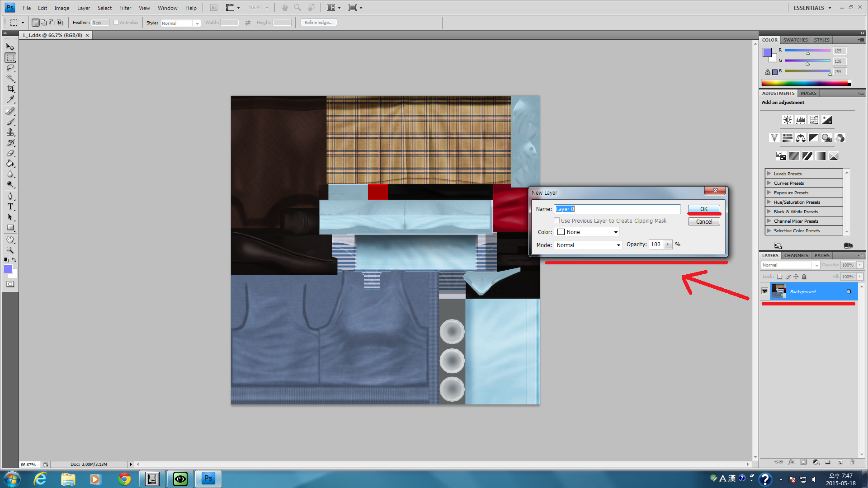Open the Image menu
The height and width of the screenshot is (488, 868).
pos(62,8)
